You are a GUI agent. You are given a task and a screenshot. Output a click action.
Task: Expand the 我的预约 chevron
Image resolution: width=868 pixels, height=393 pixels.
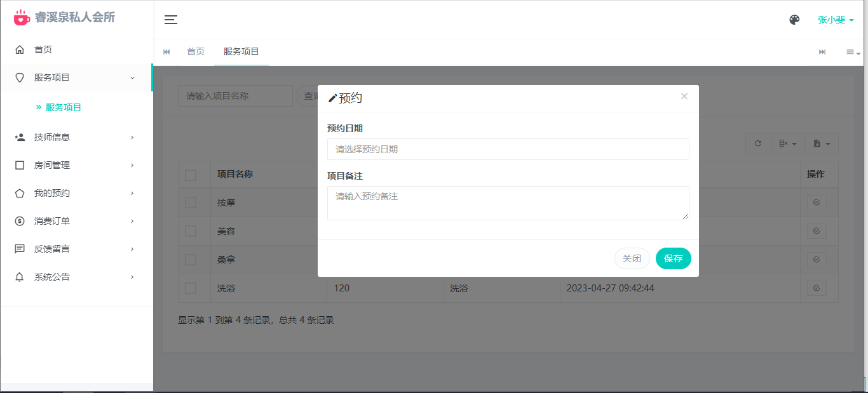(132, 193)
